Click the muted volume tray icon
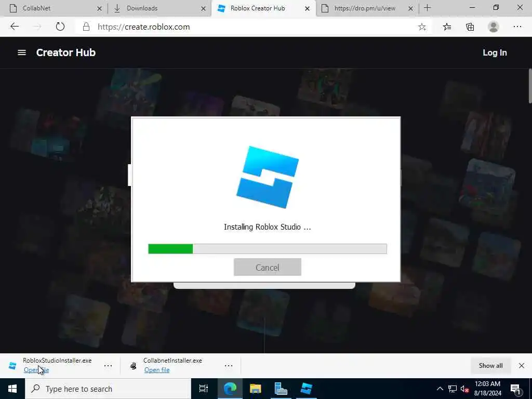The width and height of the screenshot is (532, 399). [465, 389]
